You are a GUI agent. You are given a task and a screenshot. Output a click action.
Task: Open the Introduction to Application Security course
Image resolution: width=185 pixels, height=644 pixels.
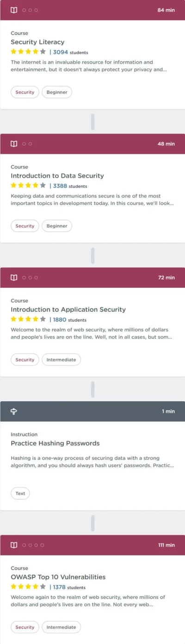(x=68, y=309)
